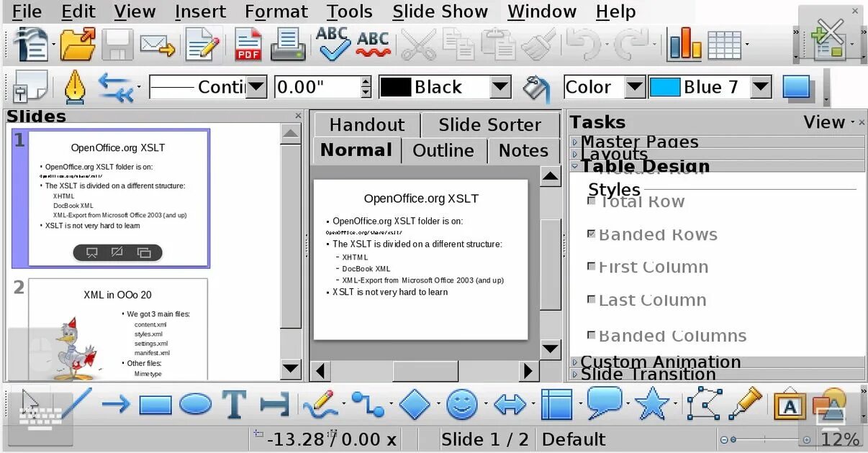The height and width of the screenshot is (453, 868).
Task: Collapse the Table Design section
Action: 717,166
